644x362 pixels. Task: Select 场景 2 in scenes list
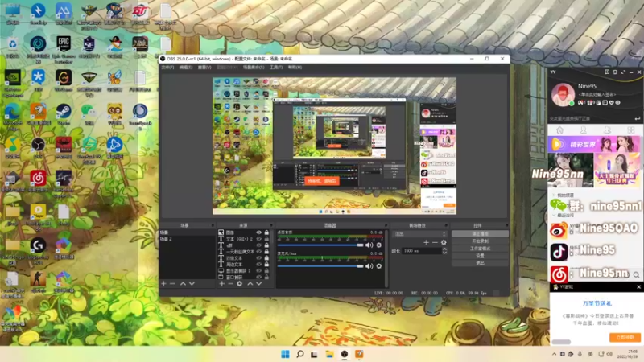[x=187, y=239]
